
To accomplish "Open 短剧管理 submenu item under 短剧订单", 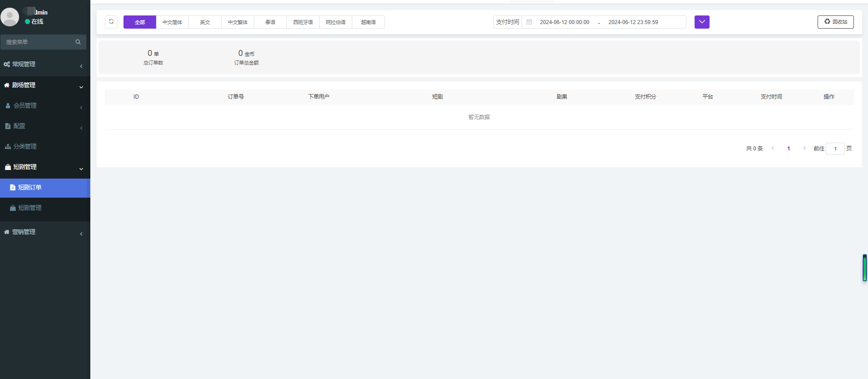I will point(30,208).
